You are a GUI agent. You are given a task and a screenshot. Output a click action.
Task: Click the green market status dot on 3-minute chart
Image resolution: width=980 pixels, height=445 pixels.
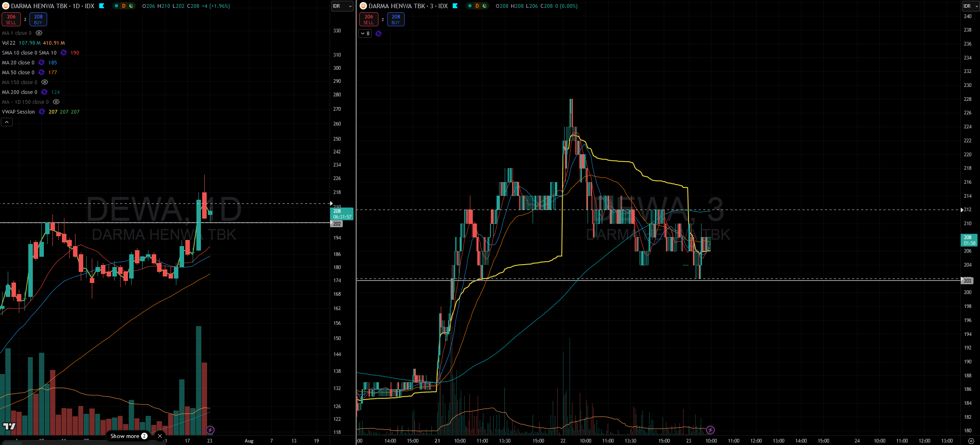470,6
